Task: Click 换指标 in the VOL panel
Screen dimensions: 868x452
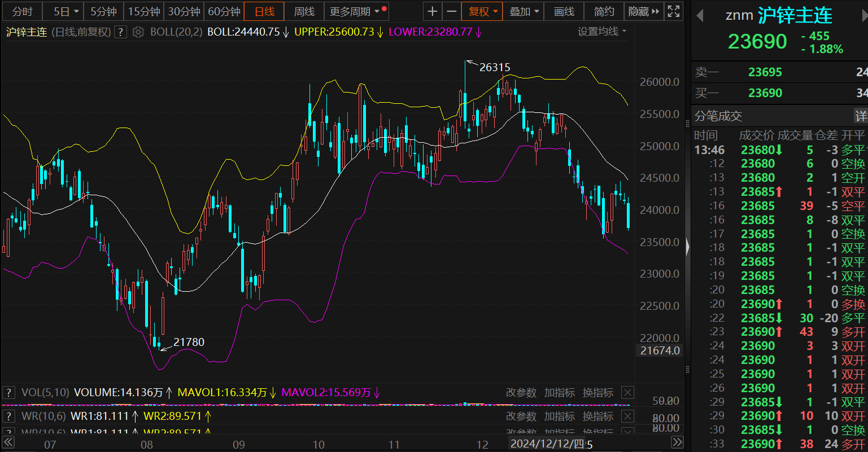Action: [598, 393]
